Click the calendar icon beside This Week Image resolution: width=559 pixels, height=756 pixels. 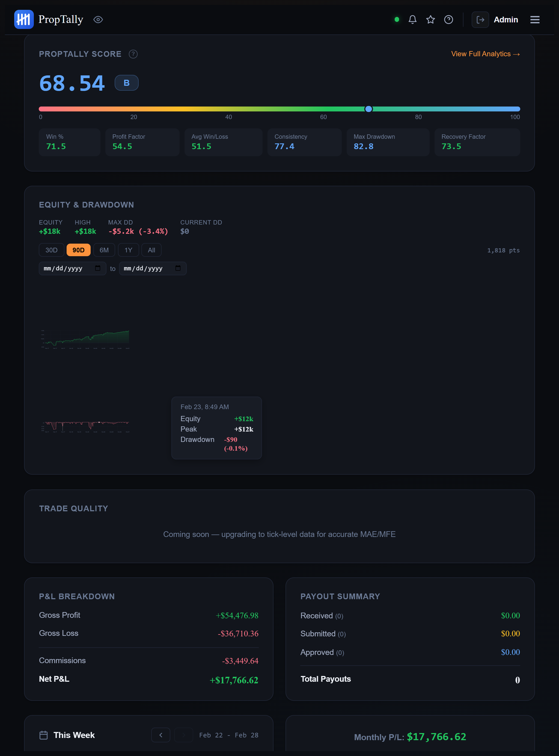[x=44, y=735]
